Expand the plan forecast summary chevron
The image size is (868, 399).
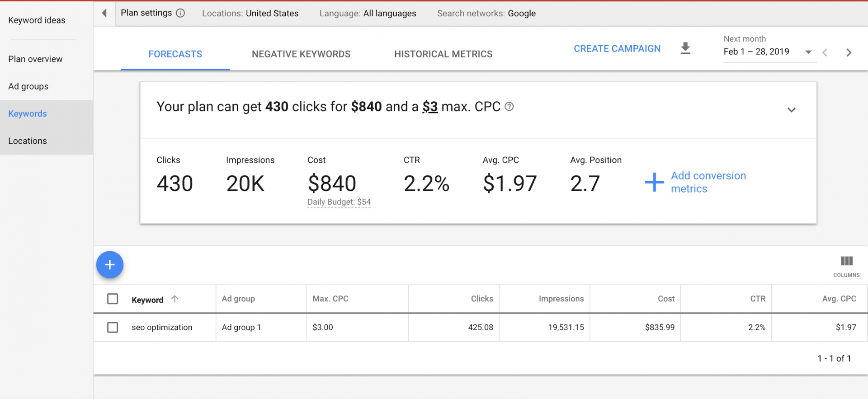click(791, 110)
